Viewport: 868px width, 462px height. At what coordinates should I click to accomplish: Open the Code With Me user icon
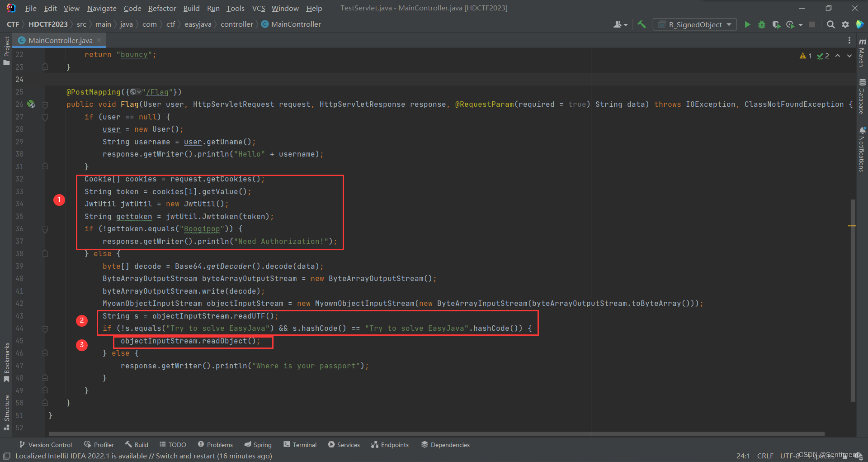point(617,24)
